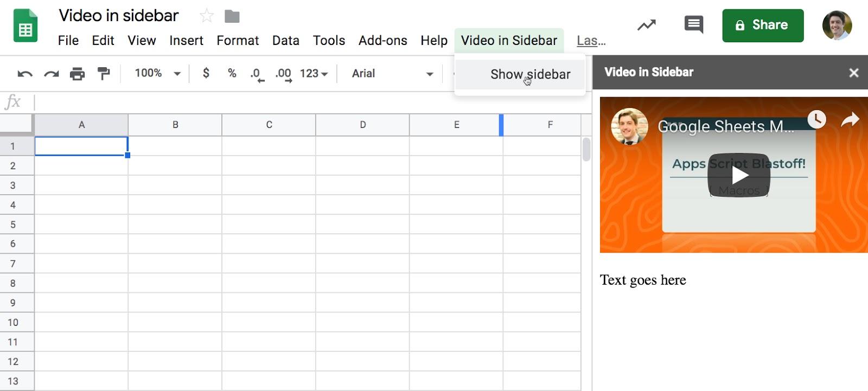Select column E header

click(x=457, y=125)
